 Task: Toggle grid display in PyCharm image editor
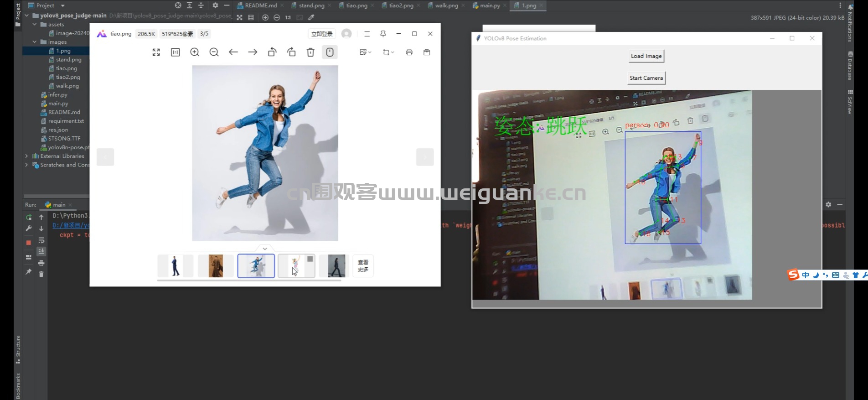251,17
